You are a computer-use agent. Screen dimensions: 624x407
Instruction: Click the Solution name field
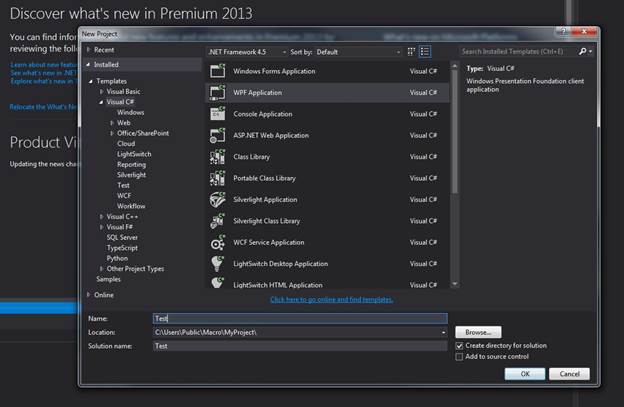point(300,346)
